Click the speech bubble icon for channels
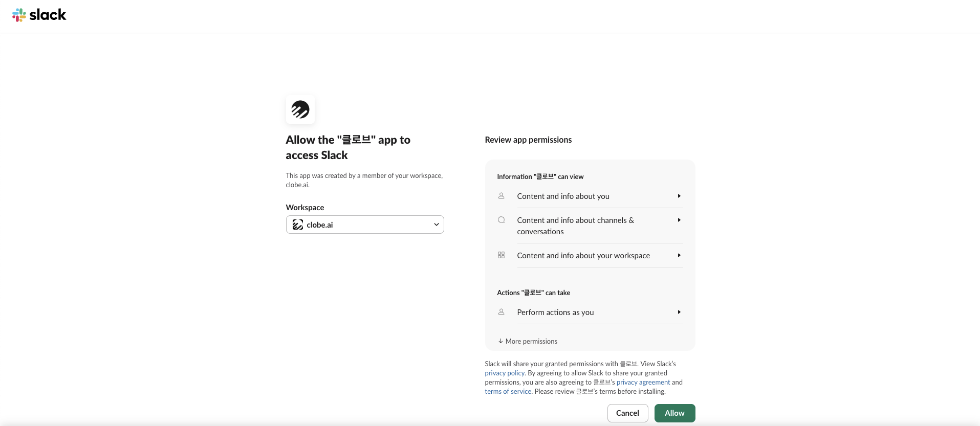Screen dimensions: 980x426 pos(502,220)
